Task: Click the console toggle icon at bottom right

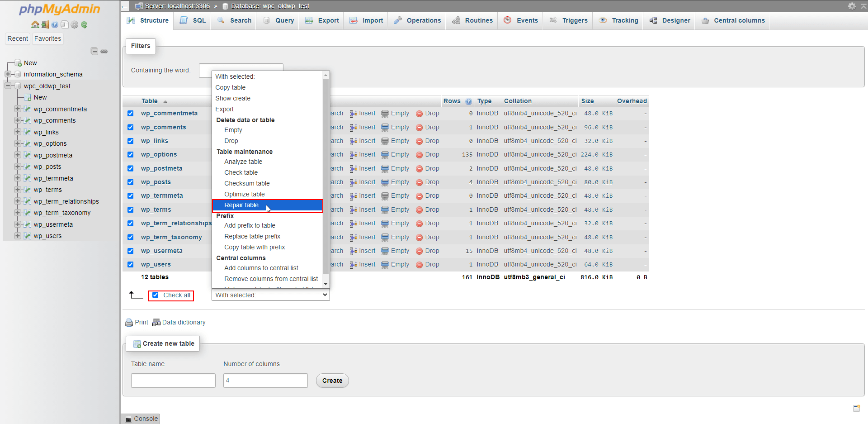Action: tap(856, 408)
